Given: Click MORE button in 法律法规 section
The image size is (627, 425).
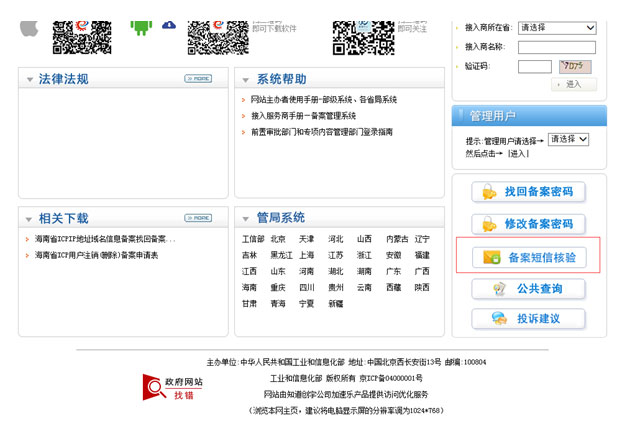Looking at the screenshot, I should coord(198,78).
